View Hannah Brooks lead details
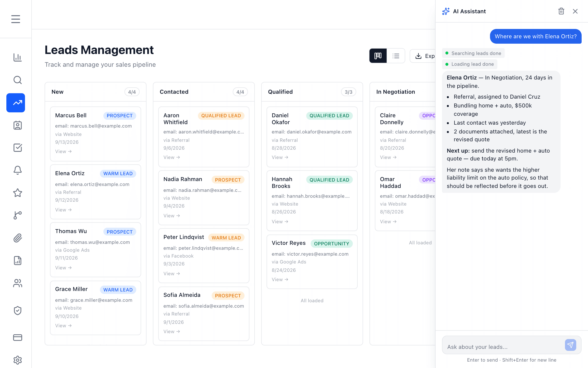The width and height of the screenshot is (588, 368). (x=280, y=222)
